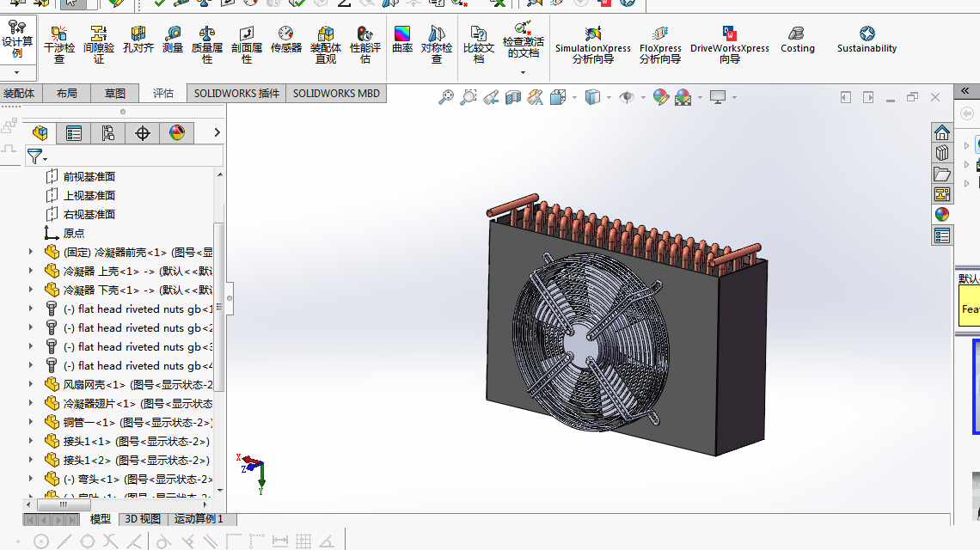Select 上视基准面 in the tree
The image size is (980, 550).
coord(89,195)
